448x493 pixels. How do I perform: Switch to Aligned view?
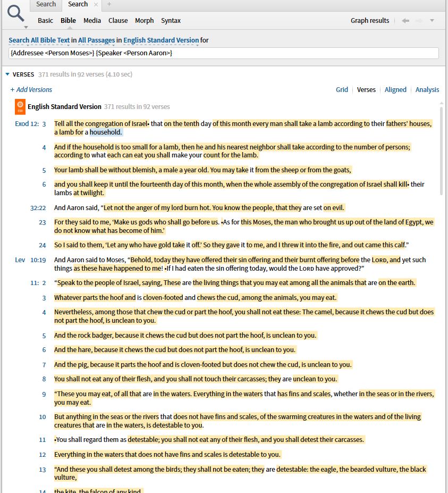(395, 89)
